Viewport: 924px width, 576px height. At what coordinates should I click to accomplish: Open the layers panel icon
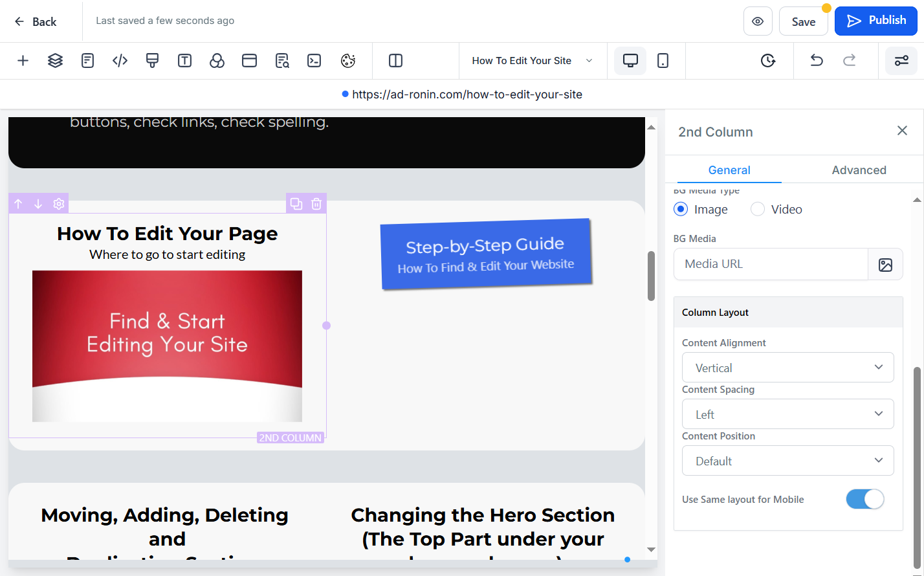[x=55, y=61]
